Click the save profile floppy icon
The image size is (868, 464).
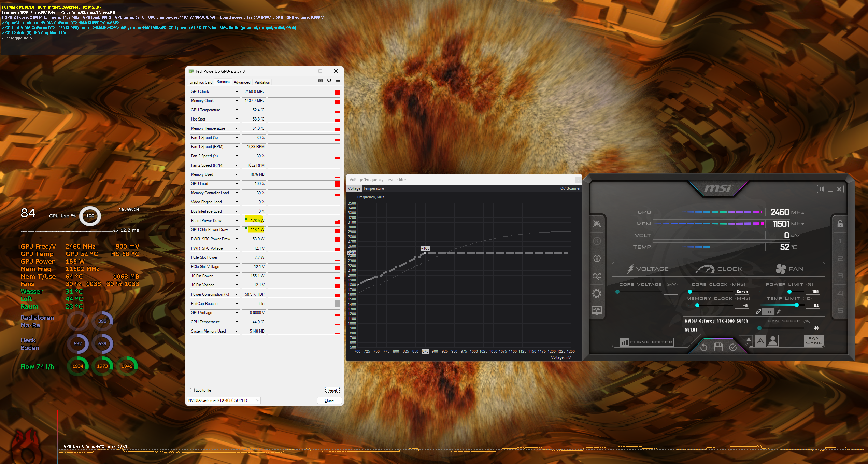[718, 347]
